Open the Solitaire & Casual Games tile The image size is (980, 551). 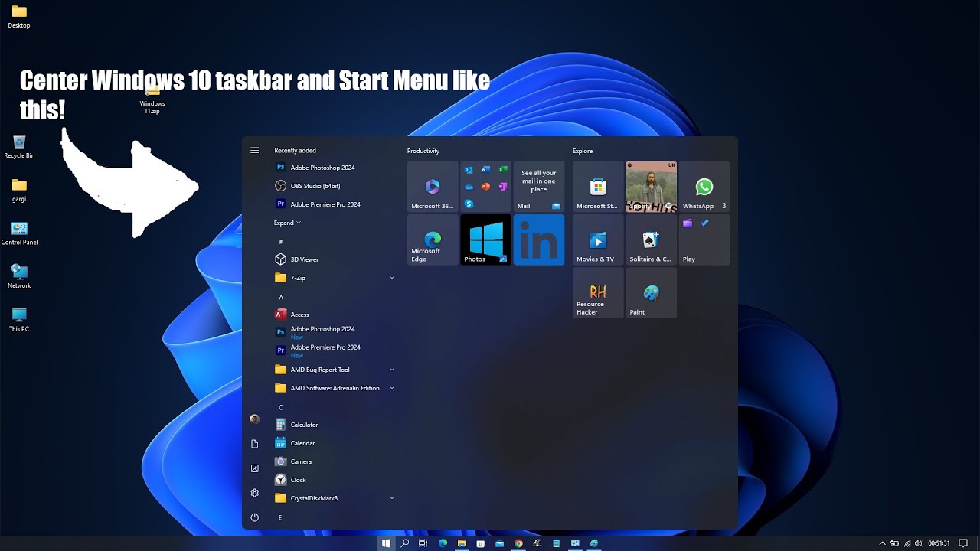pyautogui.click(x=651, y=240)
